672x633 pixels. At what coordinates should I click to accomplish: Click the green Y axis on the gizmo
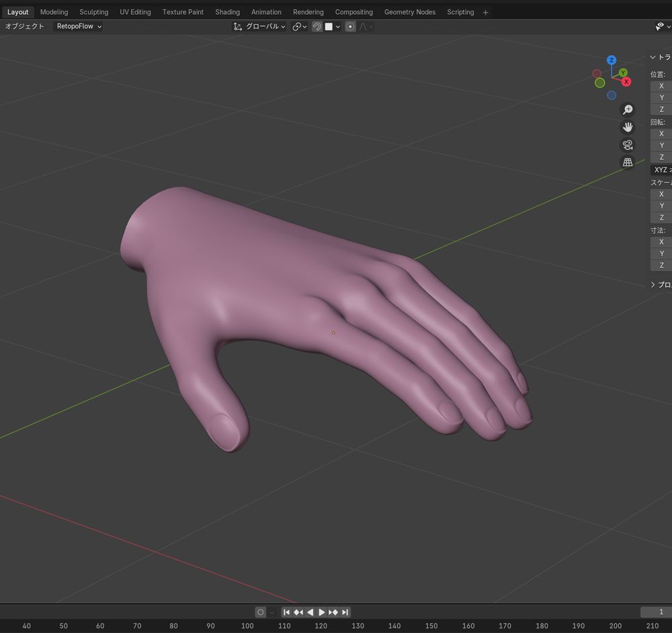(623, 73)
